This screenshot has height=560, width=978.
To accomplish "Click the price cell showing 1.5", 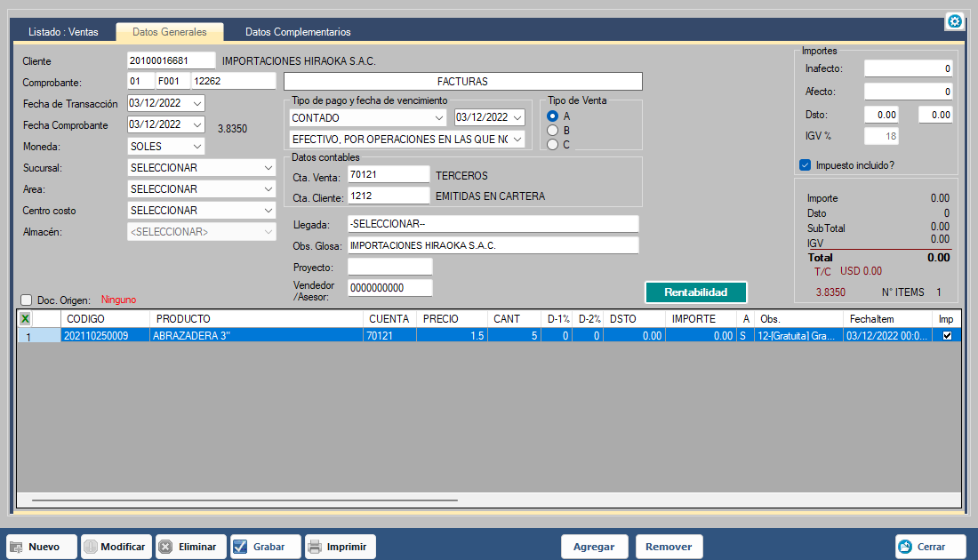I will tap(453, 335).
